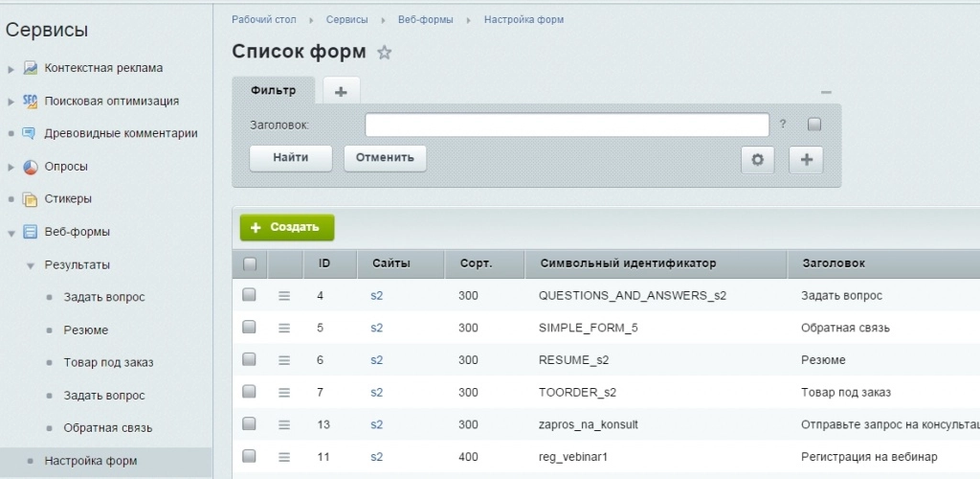Type in the Заголовок filter input field
980x479 pixels.
click(x=567, y=125)
